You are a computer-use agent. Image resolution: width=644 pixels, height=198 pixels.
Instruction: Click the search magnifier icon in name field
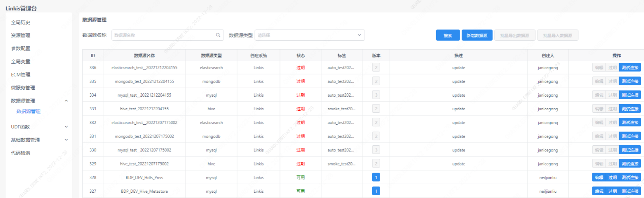pyautogui.click(x=218, y=35)
